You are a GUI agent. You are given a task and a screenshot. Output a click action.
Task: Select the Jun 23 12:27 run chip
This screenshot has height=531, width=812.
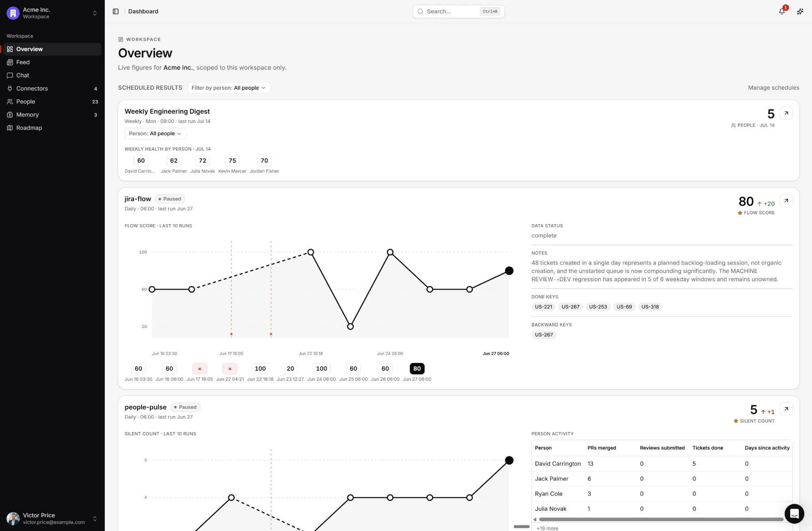click(x=290, y=369)
